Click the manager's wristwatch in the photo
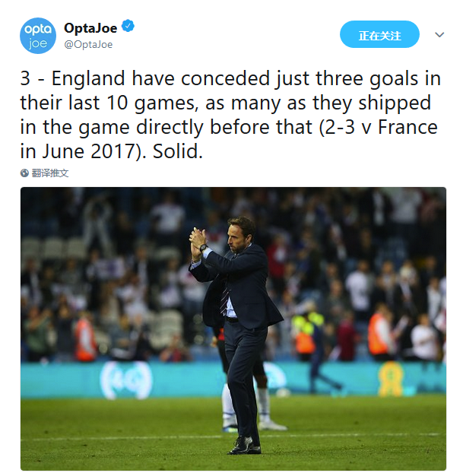The width and height of the screenshot is (463, 476). click(x=204, y=247)
